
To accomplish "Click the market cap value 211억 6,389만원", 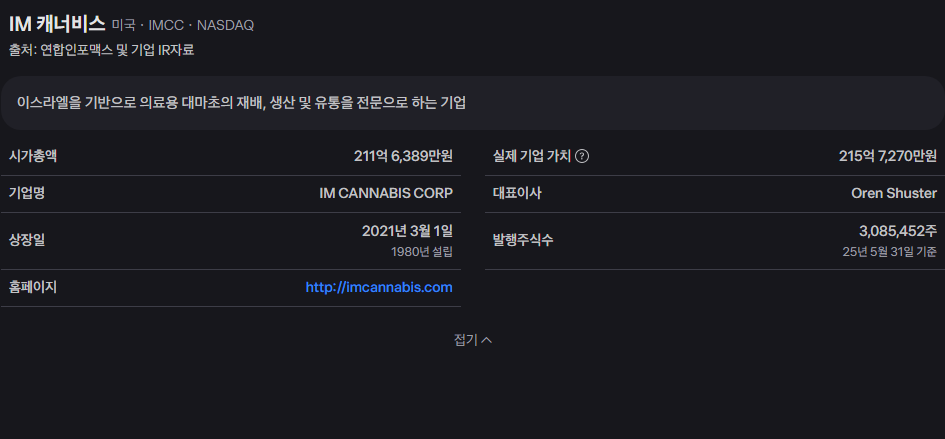I will (x=403, y=156).
